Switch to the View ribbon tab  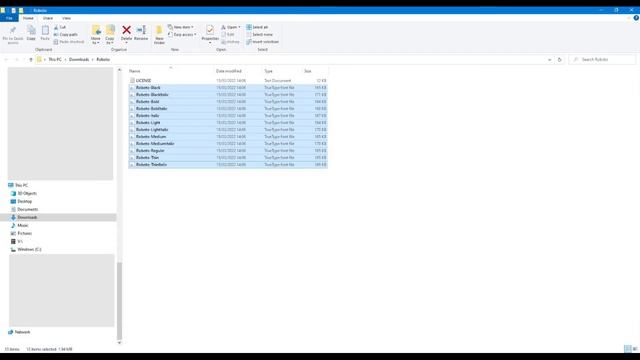click(67, 18)
